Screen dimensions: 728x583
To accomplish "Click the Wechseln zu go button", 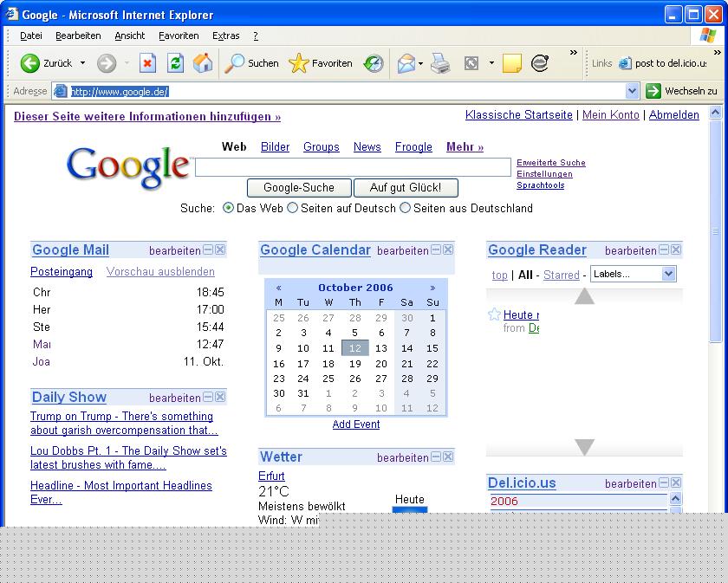I will 681,91.
